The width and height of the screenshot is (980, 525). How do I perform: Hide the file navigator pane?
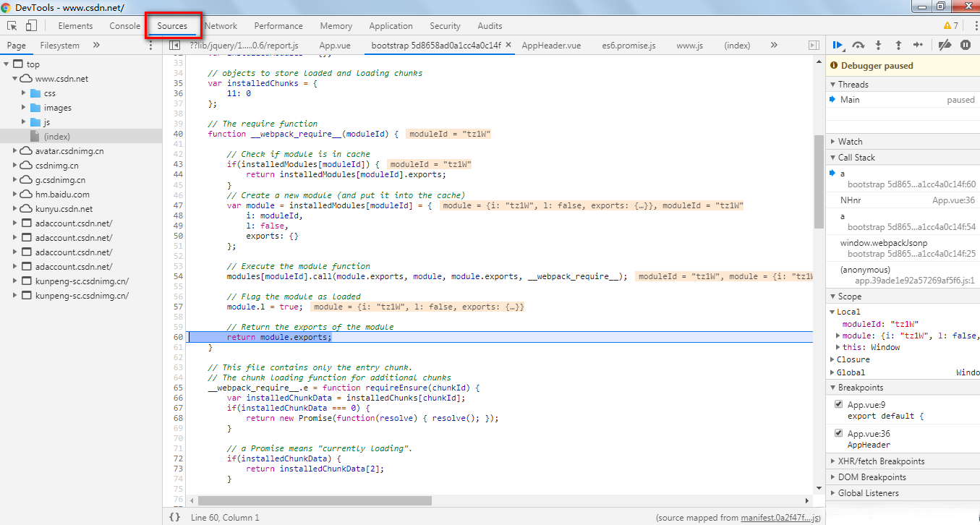point(174,45)
